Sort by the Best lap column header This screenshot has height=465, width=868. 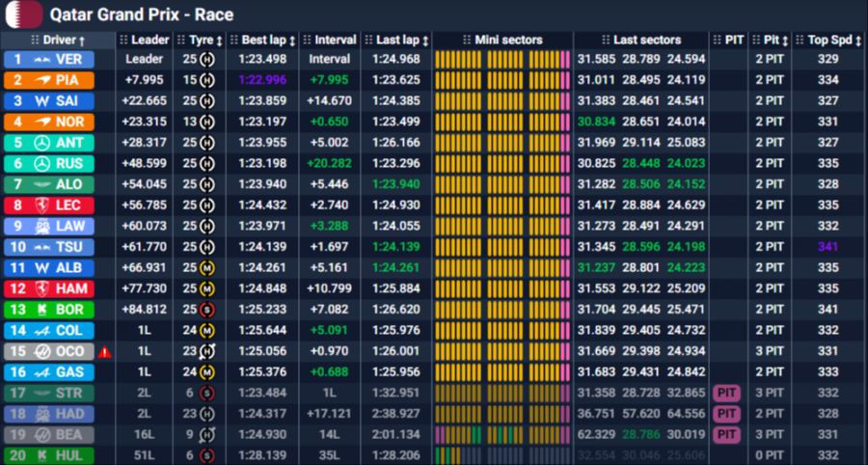(263, 41)
